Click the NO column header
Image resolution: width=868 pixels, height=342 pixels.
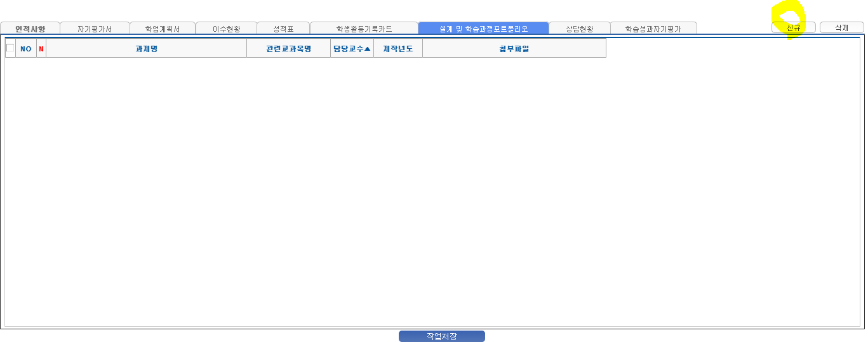[26, 48]
